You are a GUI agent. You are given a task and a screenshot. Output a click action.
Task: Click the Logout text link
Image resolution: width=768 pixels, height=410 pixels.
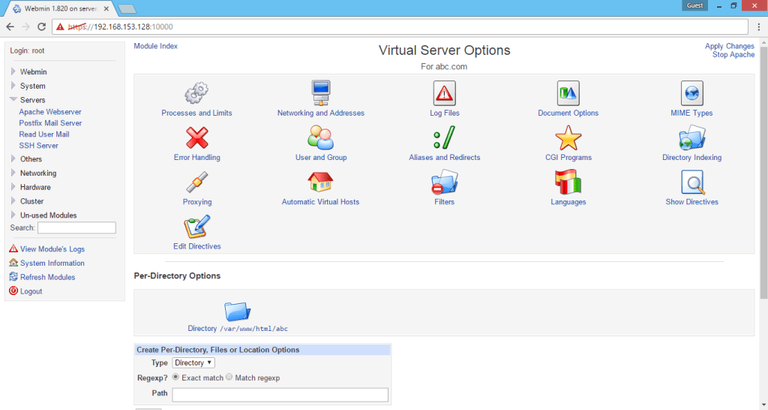pos(31,291)
